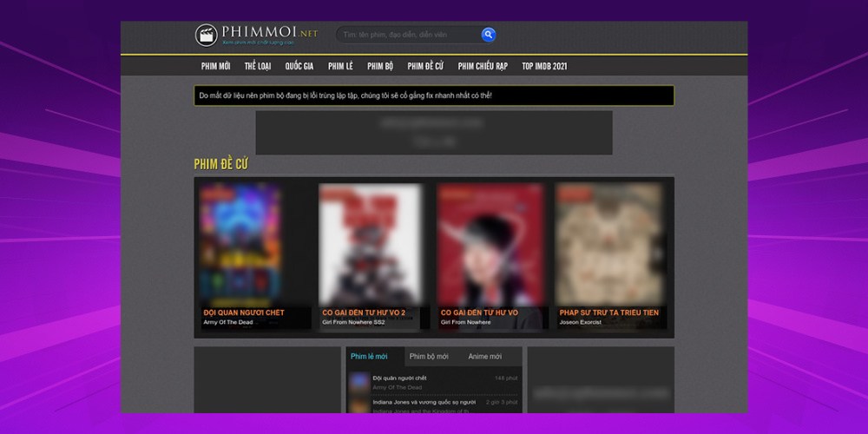Click the orange Pháp sư trừ tà Triều Tiên title
868x434 pixels.
[x=609, y=312]
